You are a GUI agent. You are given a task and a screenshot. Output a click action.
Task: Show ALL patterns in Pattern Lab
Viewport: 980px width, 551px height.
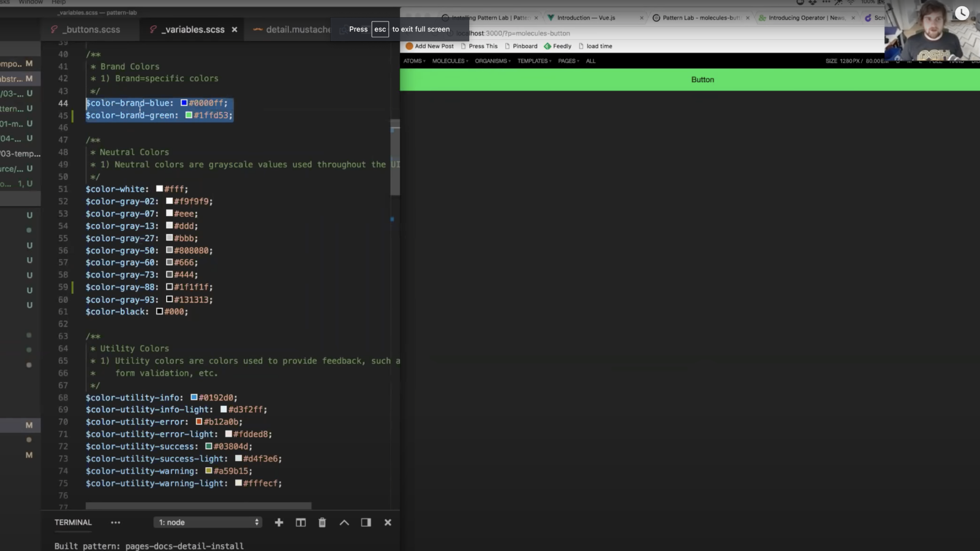590,61
